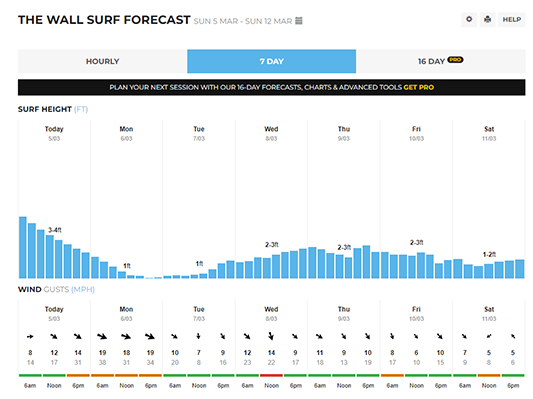Viewport: 533px width, 399px height.
Task: Open the settings gear icon
Action: coord(469,19)
